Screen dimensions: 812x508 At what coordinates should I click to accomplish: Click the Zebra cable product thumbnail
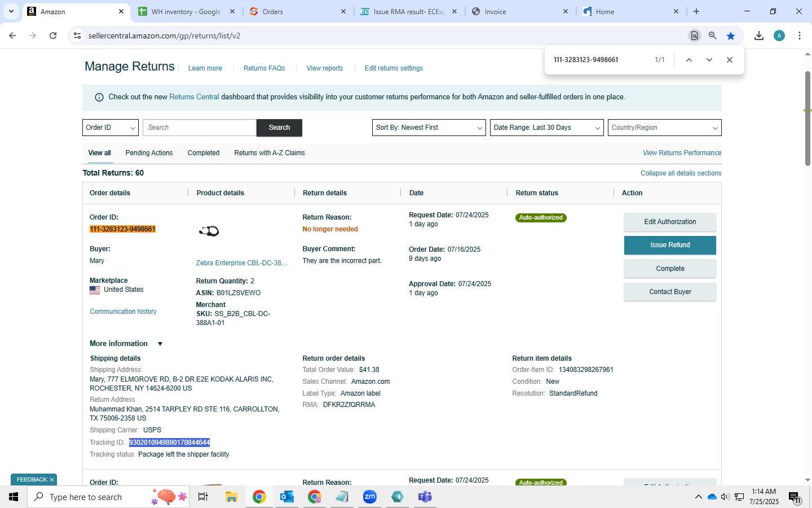coord(209,231)
